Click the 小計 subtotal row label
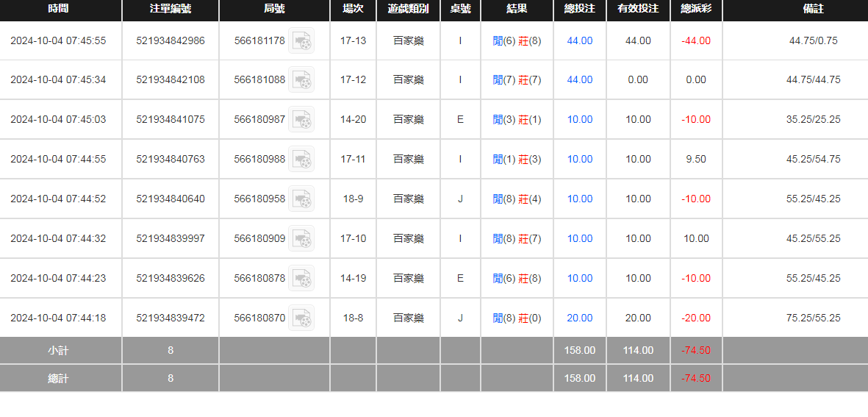The width and height of the screenshot is (868, 417). tap(58, 350)
